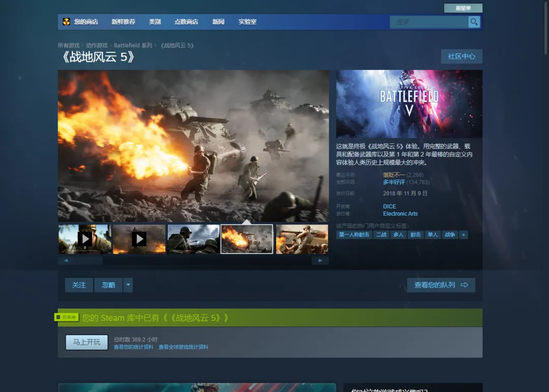Select the soldier with helmet screenshot thumbnail

pos(194,239)
